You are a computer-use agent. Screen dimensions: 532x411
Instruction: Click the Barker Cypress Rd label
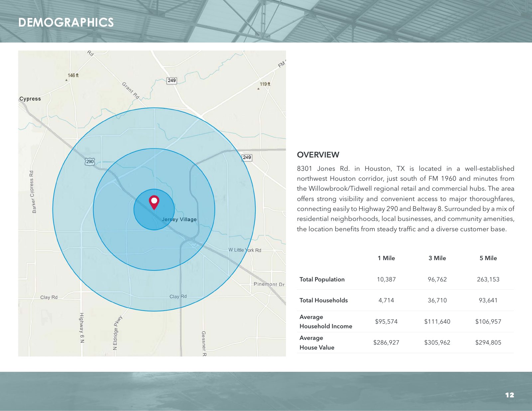click(33, 192)
